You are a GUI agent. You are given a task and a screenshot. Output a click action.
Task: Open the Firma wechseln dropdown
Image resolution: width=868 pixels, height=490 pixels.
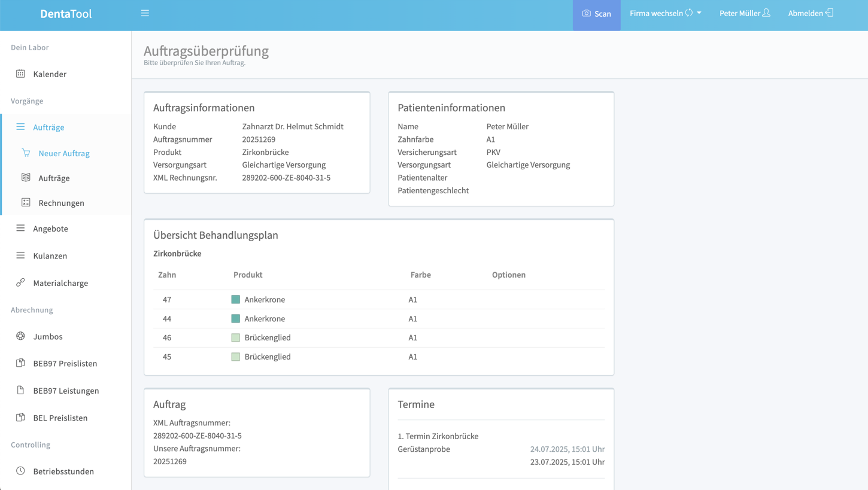pyautogui.click(x=665, y=13)
